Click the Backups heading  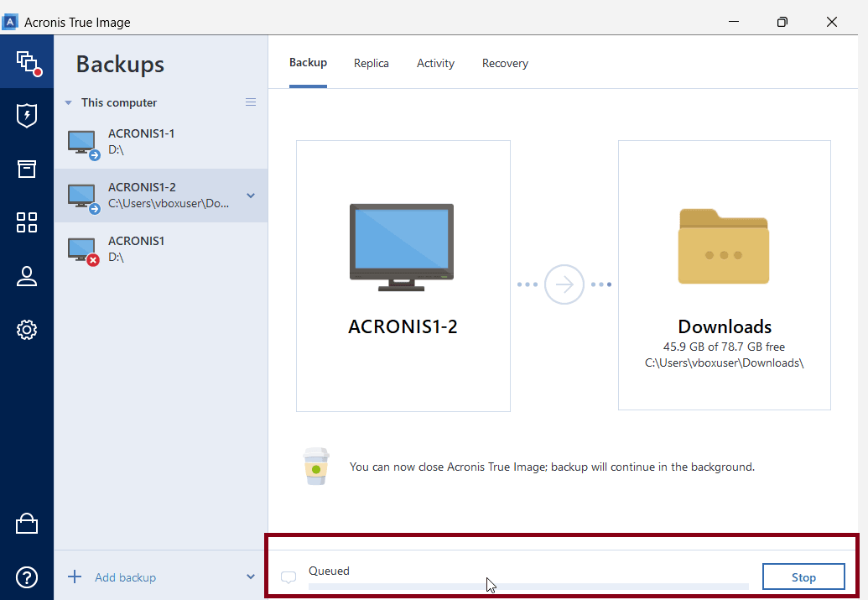tap(120, 65)
